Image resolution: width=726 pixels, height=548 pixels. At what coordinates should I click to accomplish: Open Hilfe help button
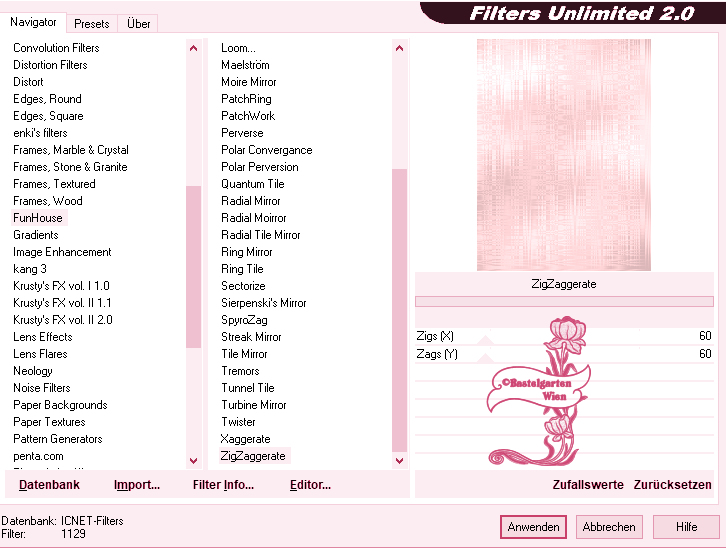click(686, 527)
